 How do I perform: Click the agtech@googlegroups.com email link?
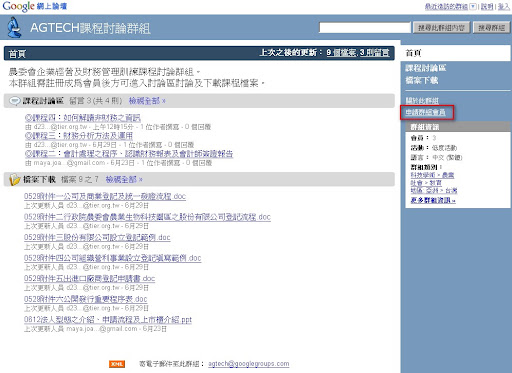click(x=249, y=364)
